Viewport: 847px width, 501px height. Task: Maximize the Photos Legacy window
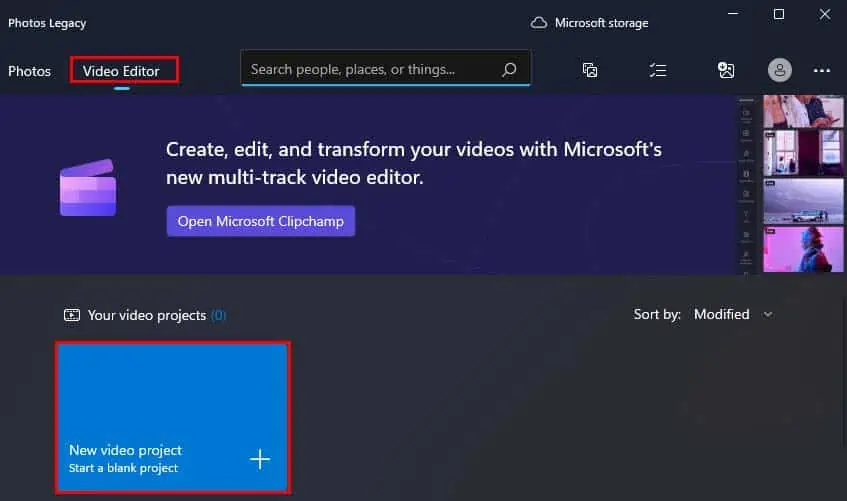click(778, 14)
